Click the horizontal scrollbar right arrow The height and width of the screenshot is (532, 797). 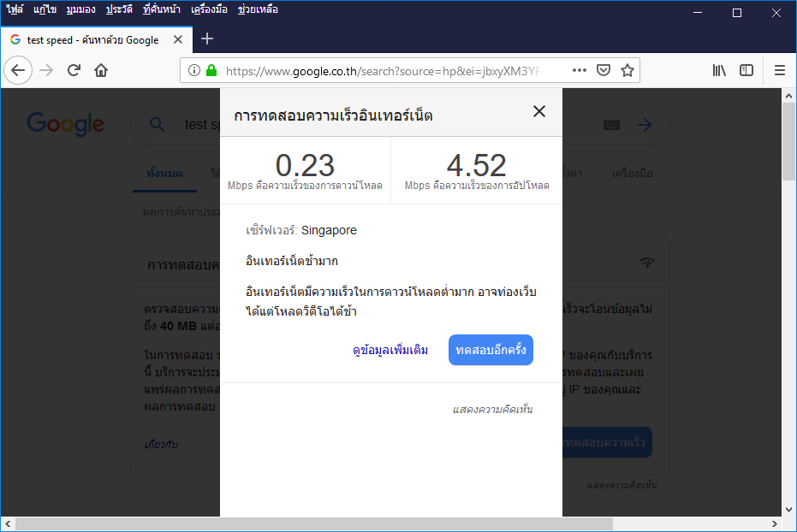[775, 523]
